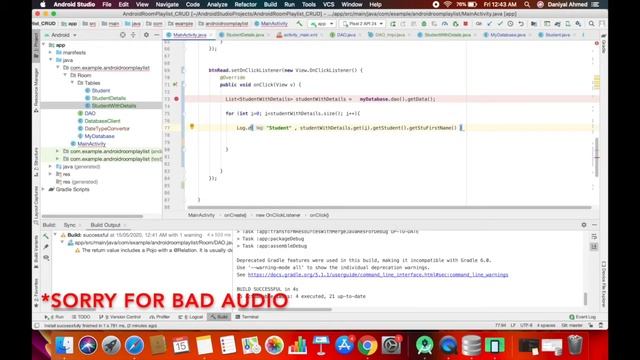The image size is (640, 360).
Task: Select the Sync tab in Build panel
Action: (69, 225)
